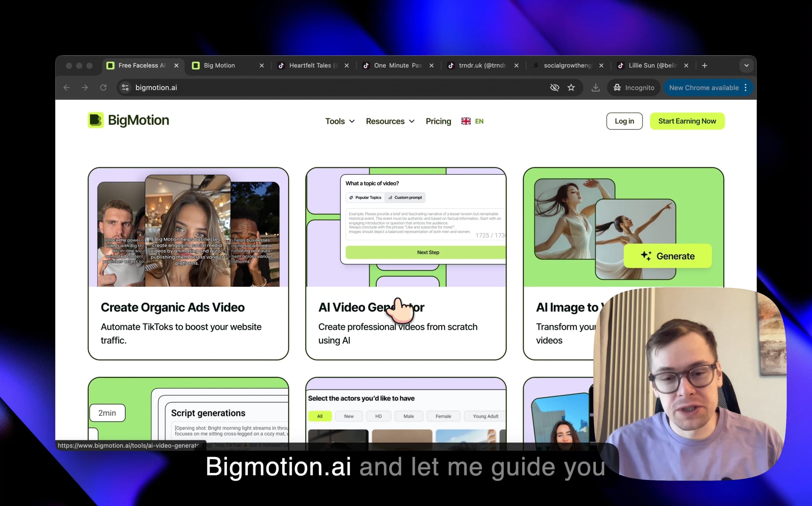Click the video topic example text area
Viewport: 812px width, 506px height.
coord(426,224)
